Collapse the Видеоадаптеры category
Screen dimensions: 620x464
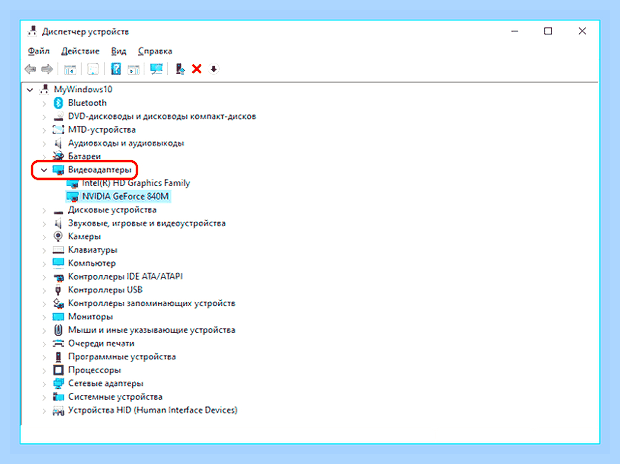[44, 170]
